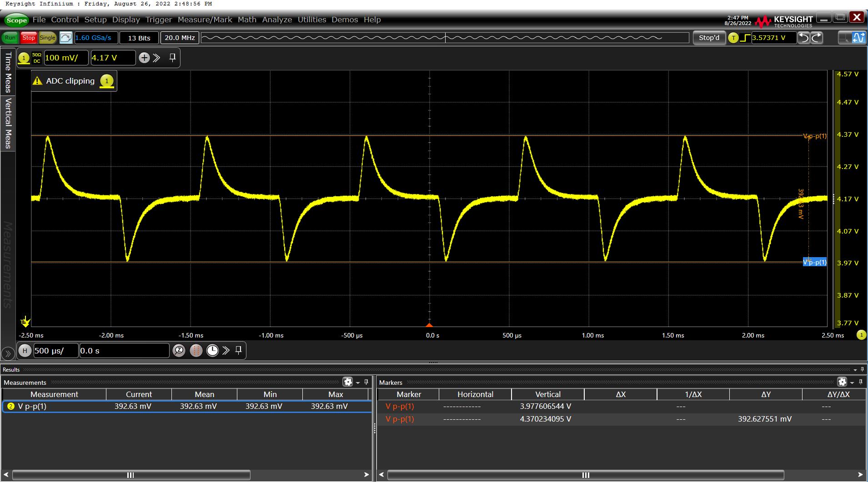868x482 pixels.
Task: Open the Math menu
Action: (x=247, y=20)
